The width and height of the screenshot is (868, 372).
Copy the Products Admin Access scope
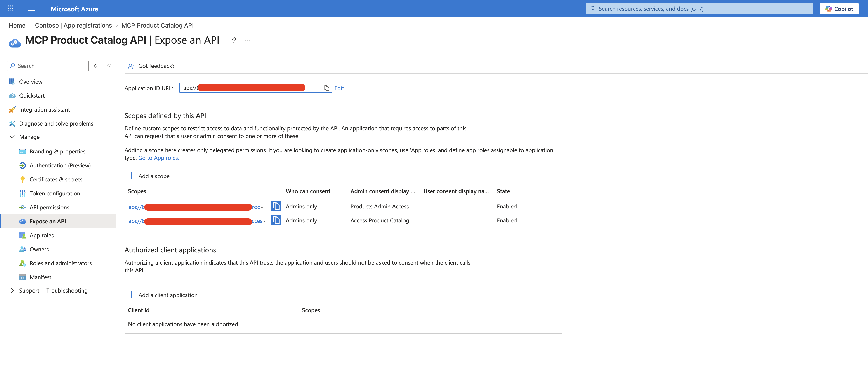276,206
